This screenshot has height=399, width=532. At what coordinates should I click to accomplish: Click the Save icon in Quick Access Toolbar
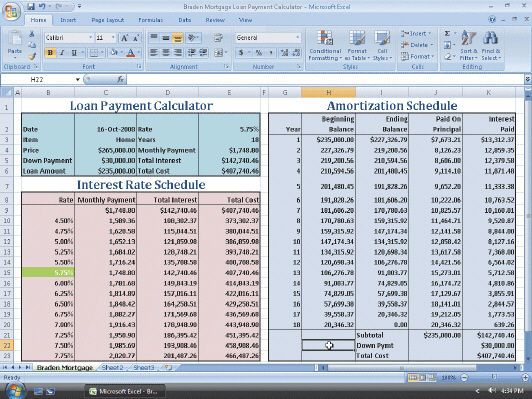tap(31, 6)
